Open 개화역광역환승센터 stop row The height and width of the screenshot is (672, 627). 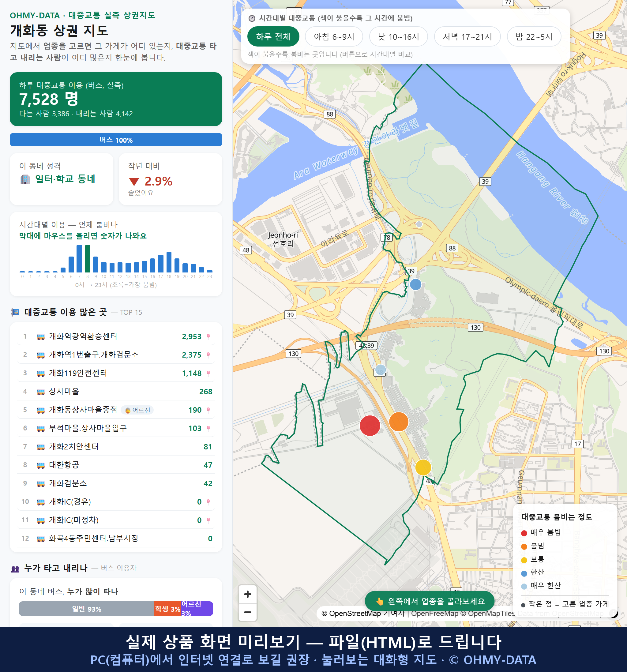coord(116,336)
